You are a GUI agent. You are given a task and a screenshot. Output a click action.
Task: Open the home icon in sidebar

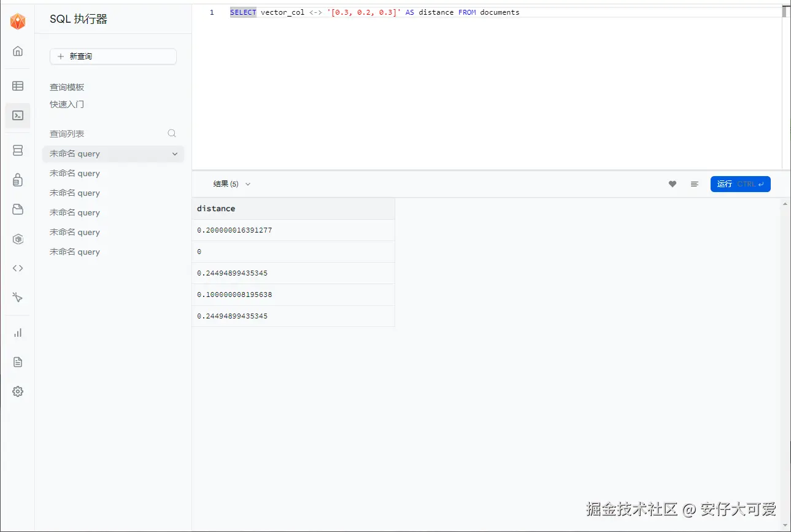click(x=18, y=51)
